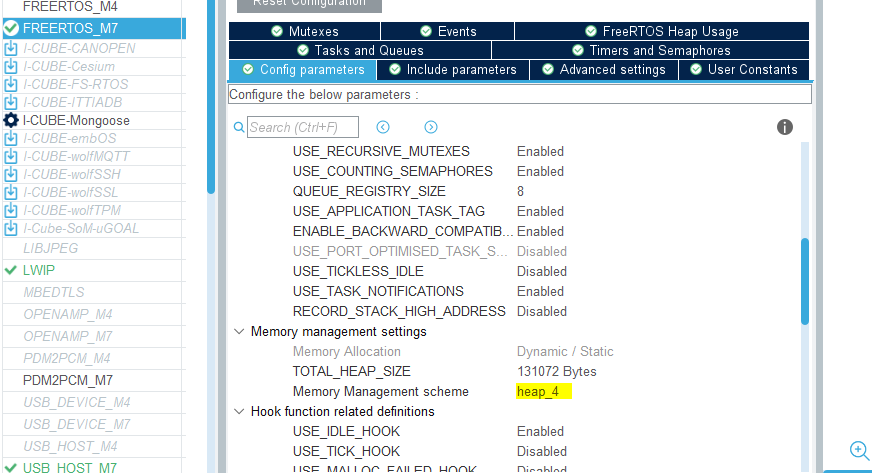
Task: Collapse Memory management settings section
Action: [239, 332]
